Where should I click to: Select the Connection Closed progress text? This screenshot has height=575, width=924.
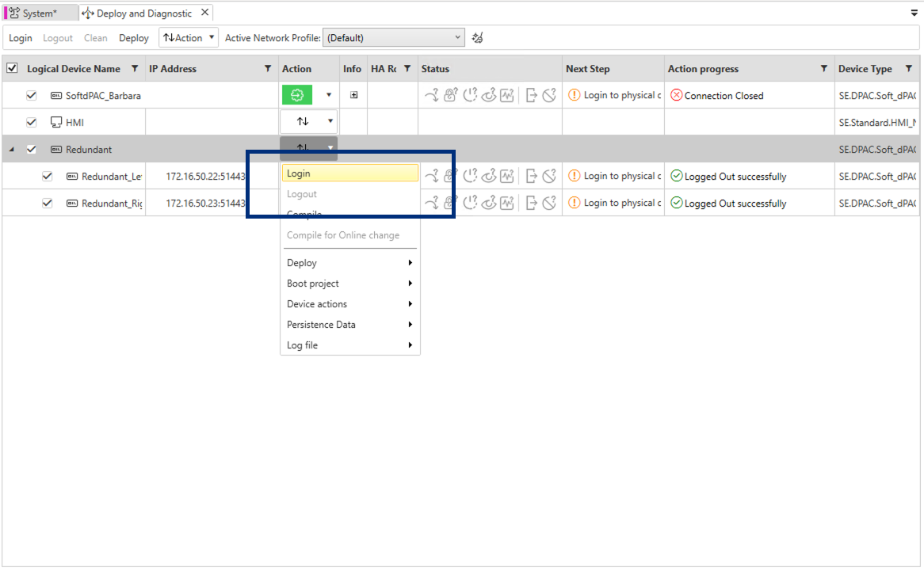point(724,96)
